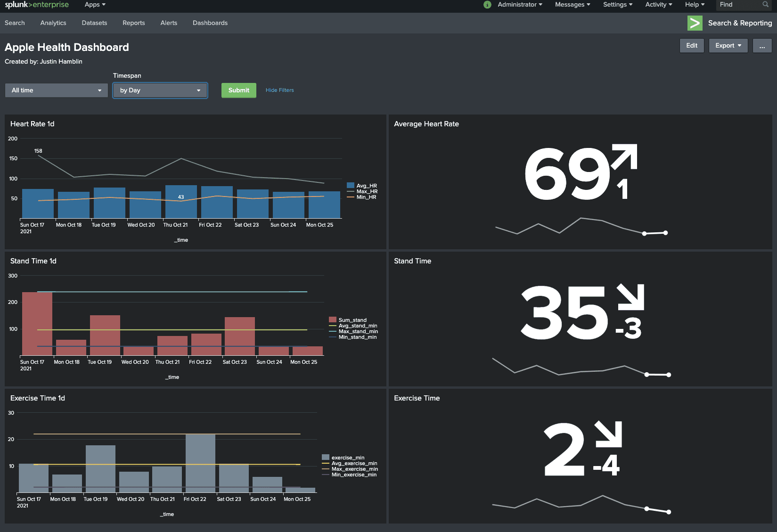The image size is (777, 532).
Task: Click the downward trend arrow beside Stand Time 35
Action: point(631,296)
